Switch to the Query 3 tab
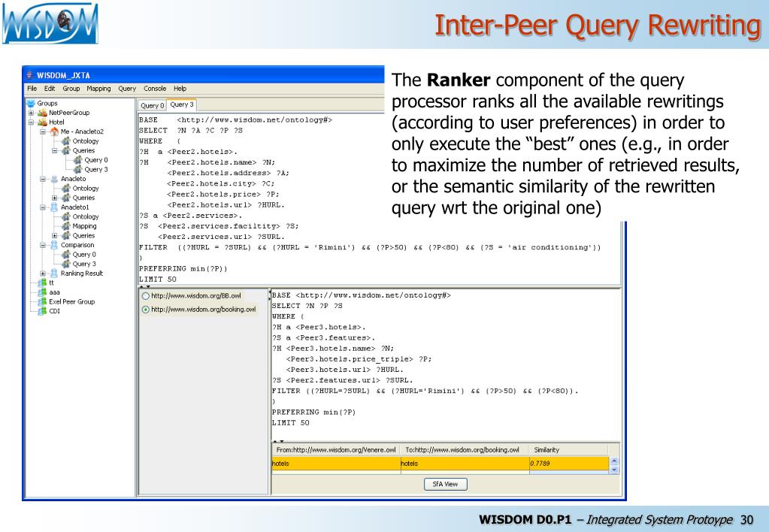Viewport: 769px width, 532px height. pos(182,104)
